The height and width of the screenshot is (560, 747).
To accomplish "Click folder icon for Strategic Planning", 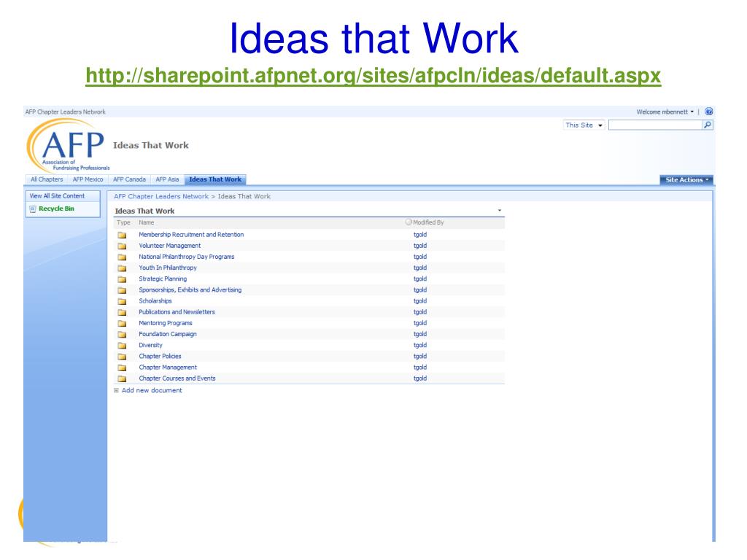I will coord(123,279).
